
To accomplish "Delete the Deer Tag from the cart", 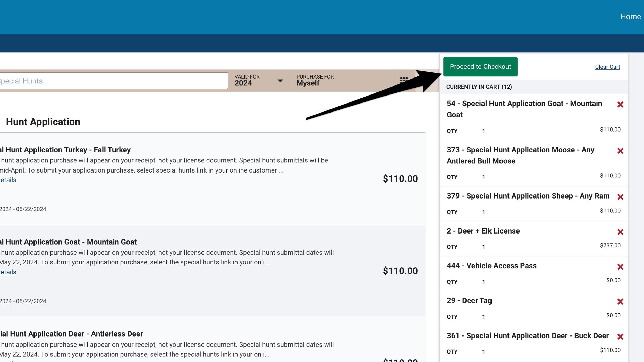I will (621, 301).
